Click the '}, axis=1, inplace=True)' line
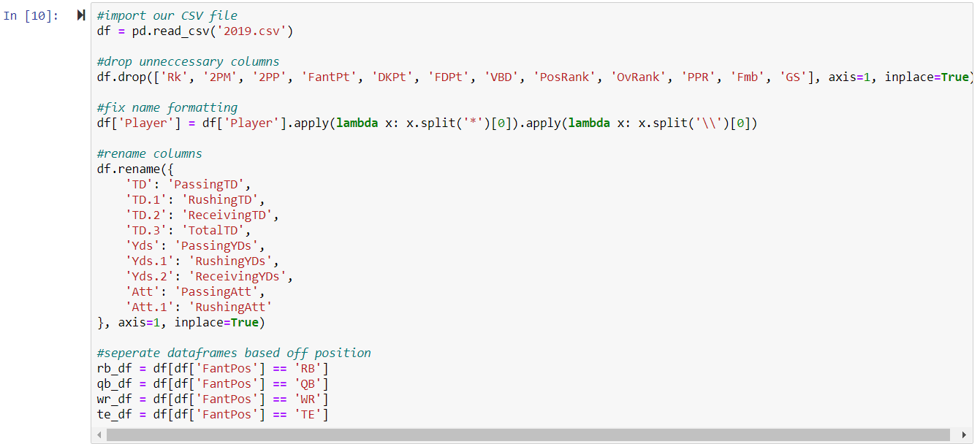The height and width of the screenshot is (444, 980). pyautogui.click(x=181, y=322)
